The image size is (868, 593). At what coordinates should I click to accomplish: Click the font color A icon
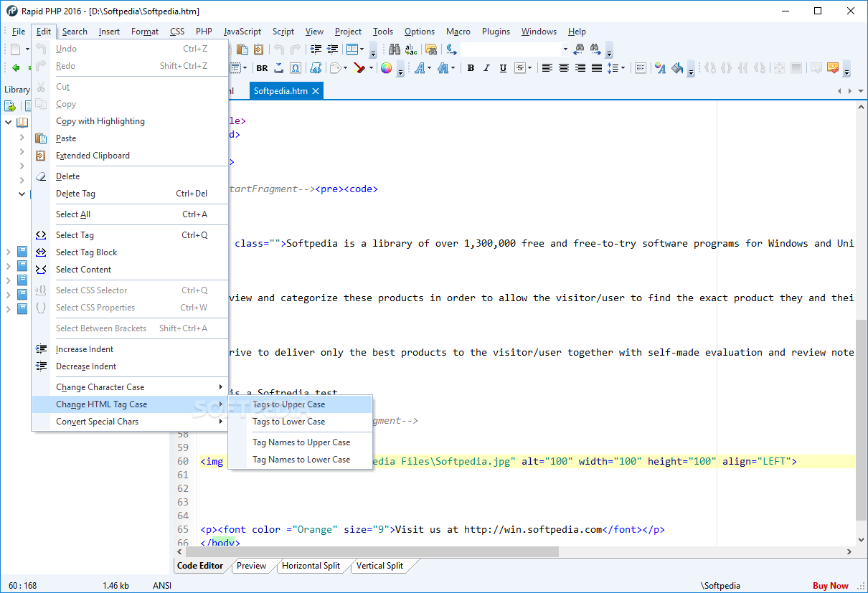[x=660, y=68]
